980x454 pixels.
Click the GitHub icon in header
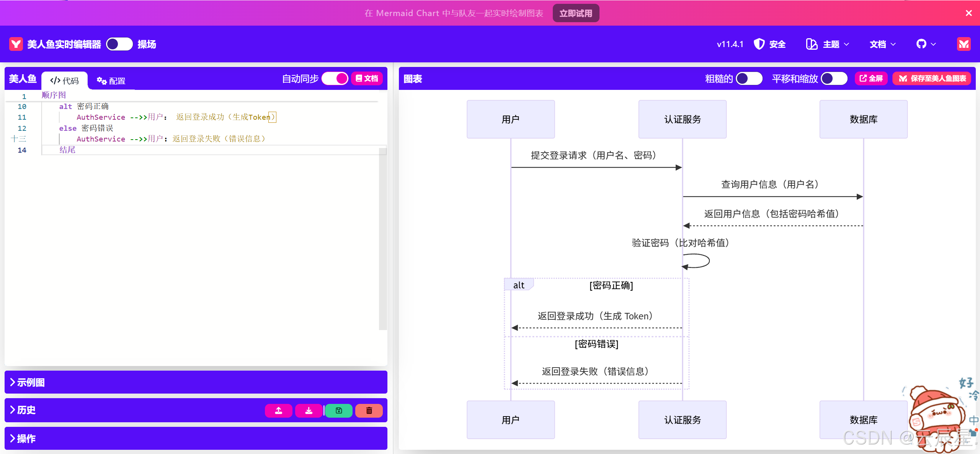click(x=921, y=44)
